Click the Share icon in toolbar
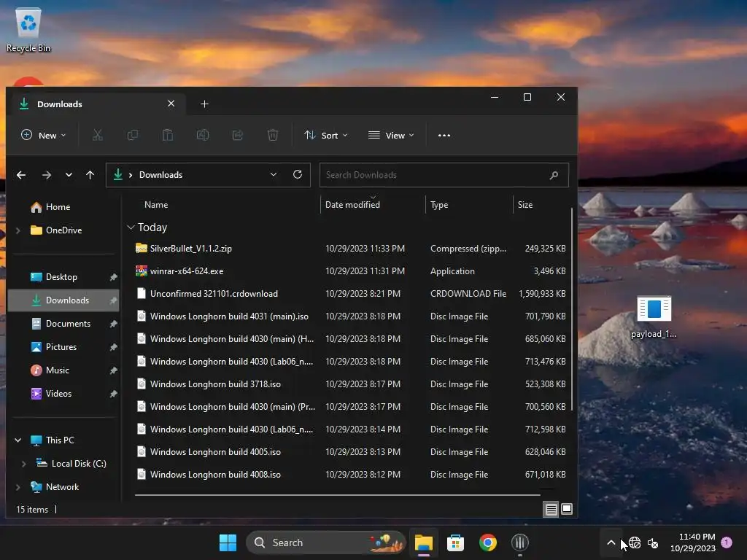 tap(238, 135)
